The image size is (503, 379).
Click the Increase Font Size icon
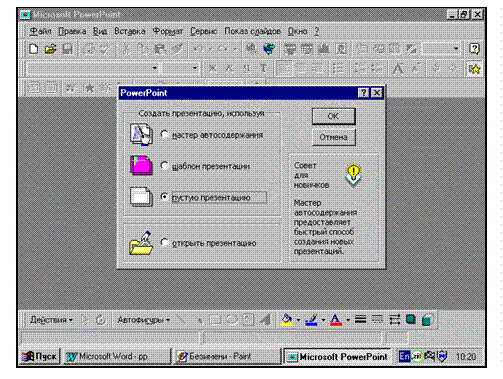(398, 69)
